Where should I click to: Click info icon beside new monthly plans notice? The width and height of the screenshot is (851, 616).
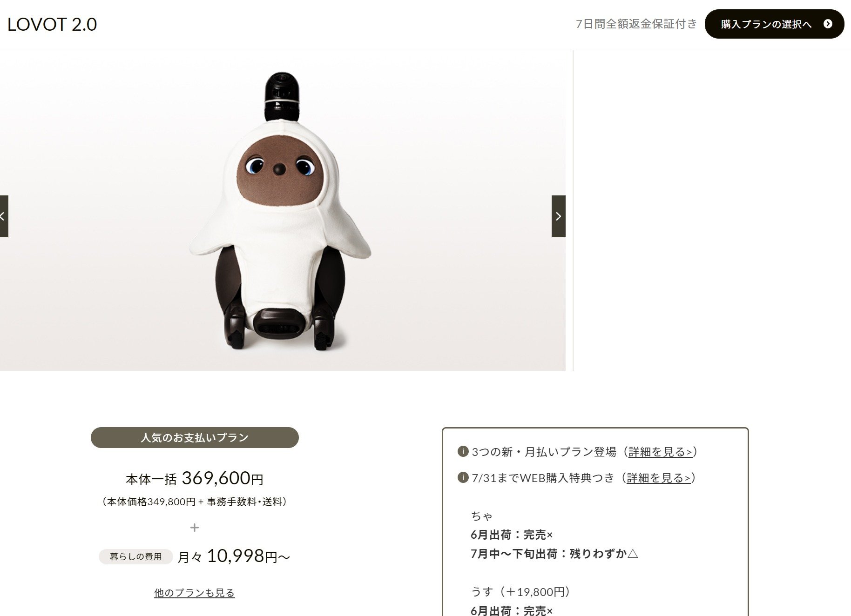(463, 451)
